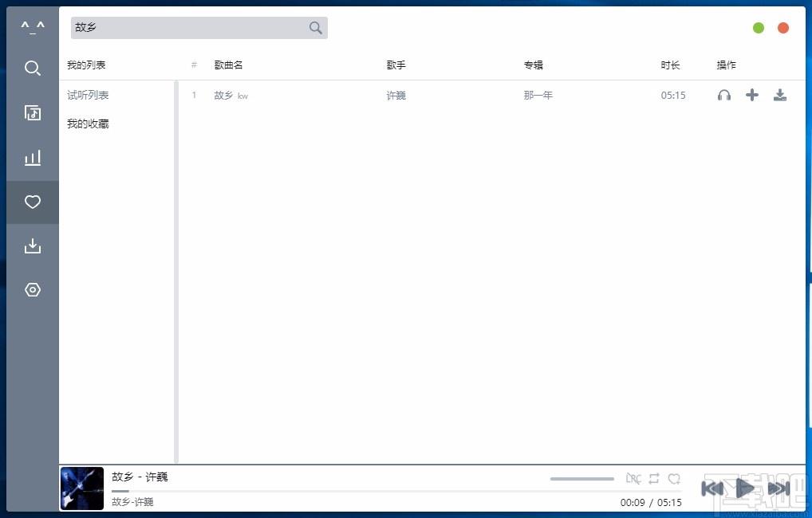Click the list panel vertical scrollbar

pyautogui.click(x=176, y=272)
